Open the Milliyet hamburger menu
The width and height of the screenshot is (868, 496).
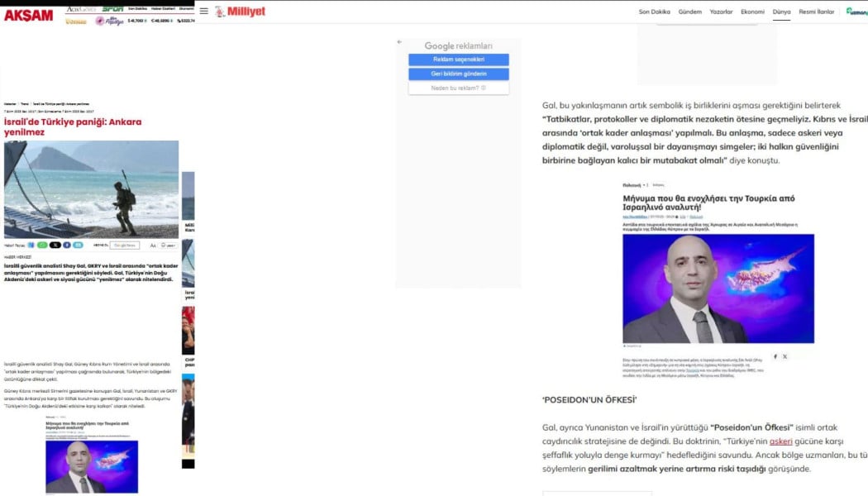pyautogui.click(x=204, y=12)
